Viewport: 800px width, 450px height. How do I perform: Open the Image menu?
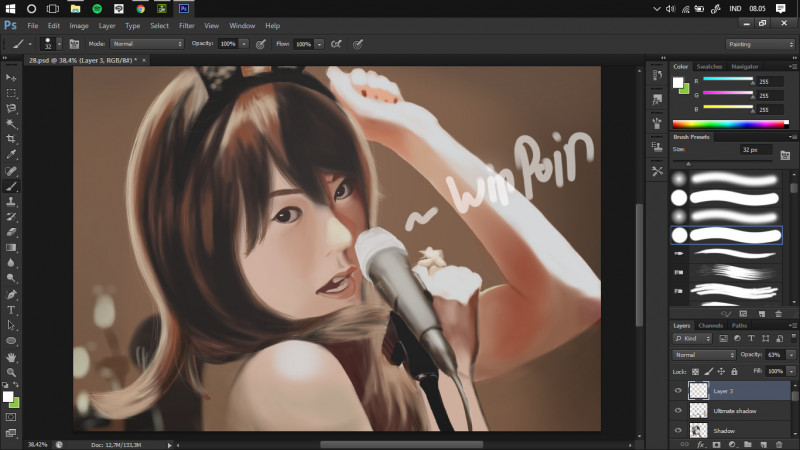pos(79,26)
